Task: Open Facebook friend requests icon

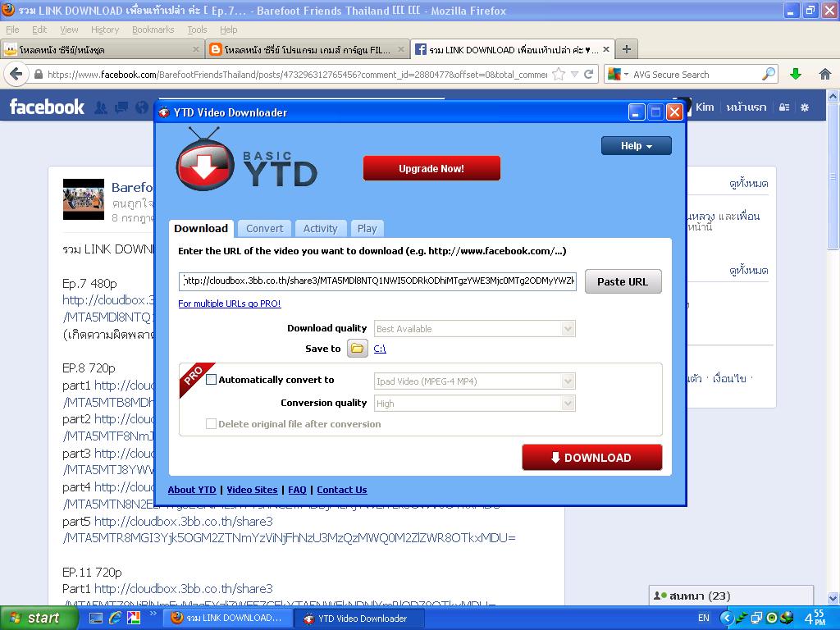Action: 101,107
